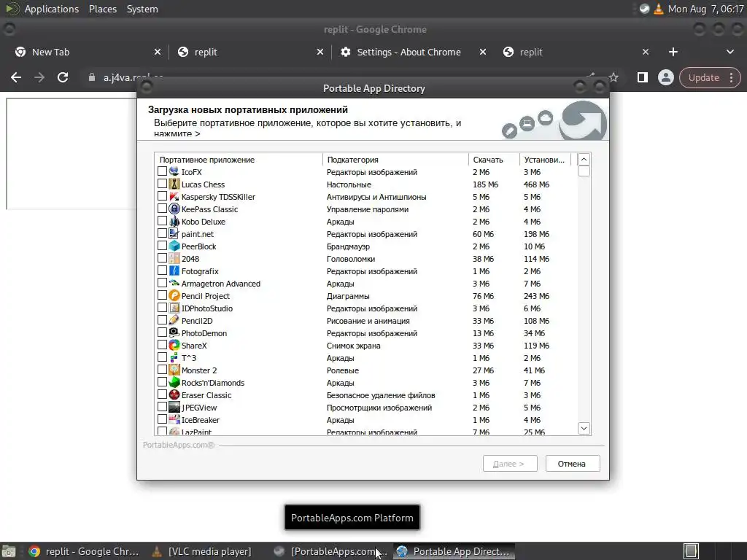Click the Rocks'n'Diamonds green gem icon
The width and height of the screenshot is (747, 560).
(x=174, y=382)
